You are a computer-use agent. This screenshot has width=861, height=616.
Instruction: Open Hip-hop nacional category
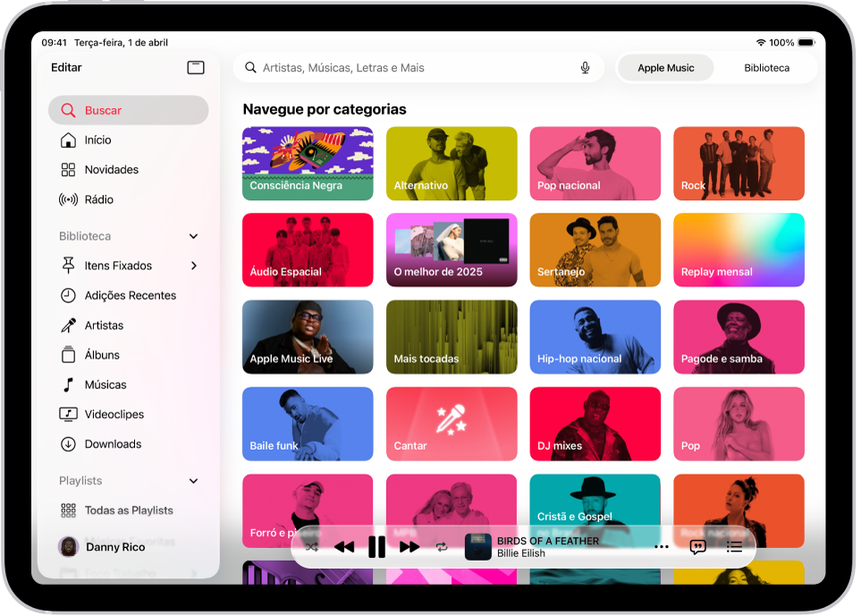595,337
